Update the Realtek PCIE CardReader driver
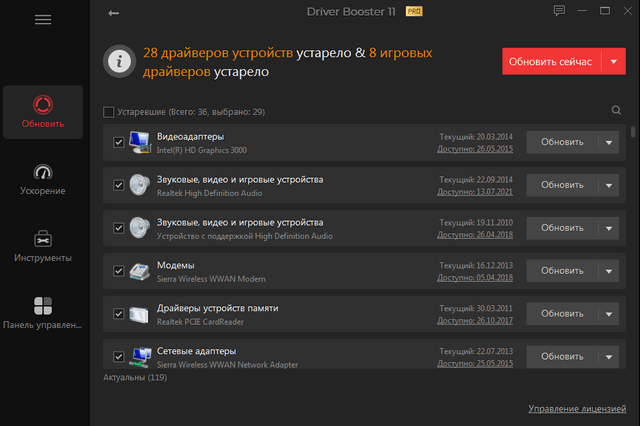Screen dimensions: 640x426 tap(562, 314)
